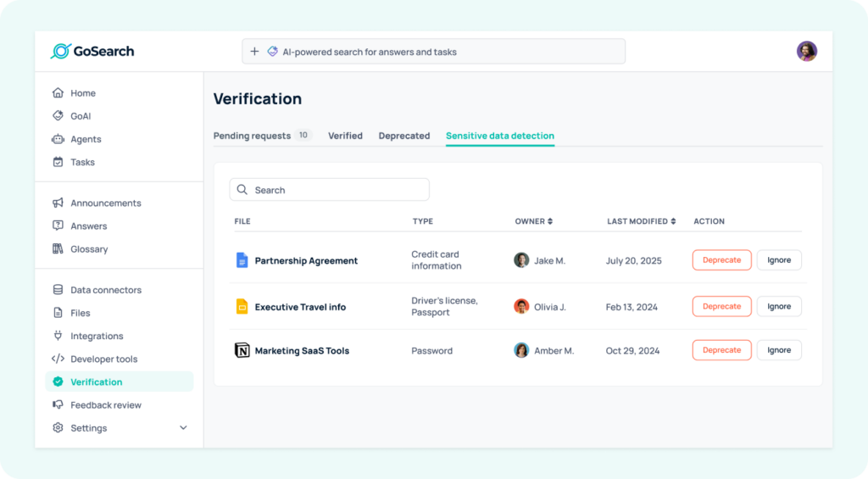This screenshot has width=868, height=479.
Task: Open the Partnership Agreement file link
Action: click(x=306, y=261)
